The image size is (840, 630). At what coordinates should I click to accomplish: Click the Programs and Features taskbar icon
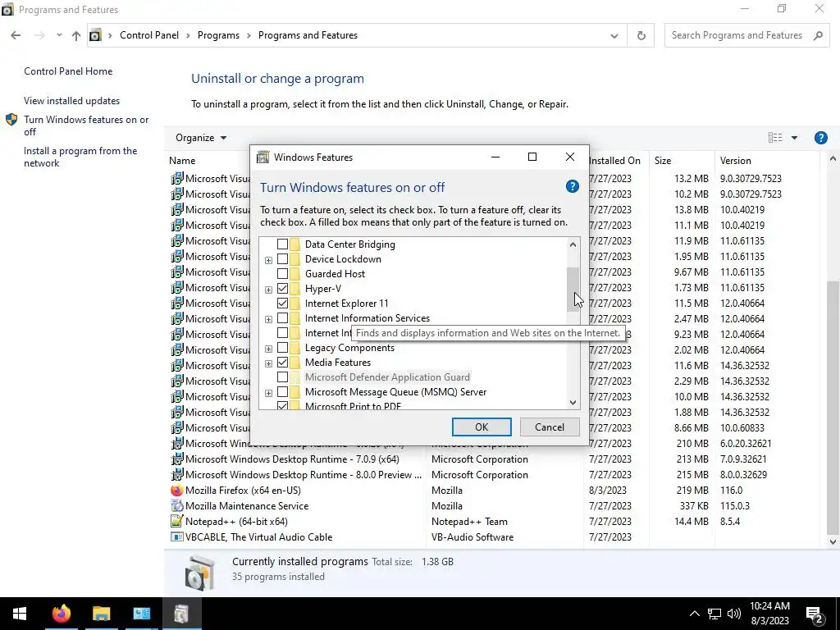[x=181, y=614]
